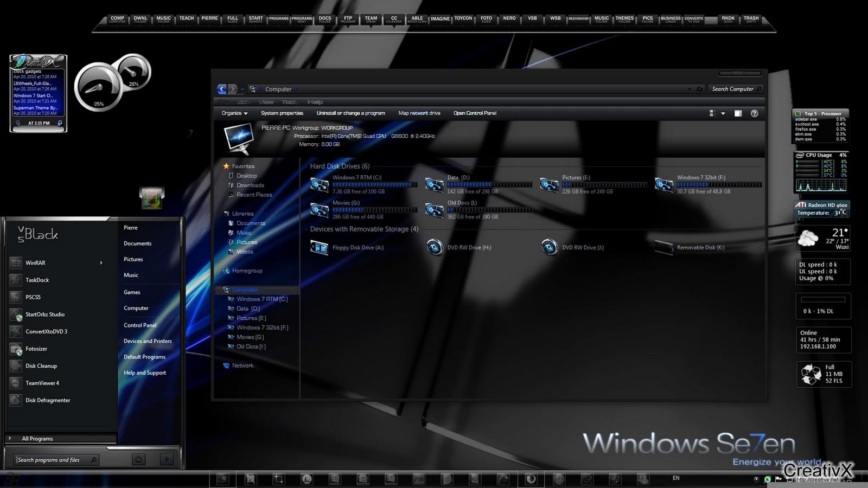Open Windows 7 RTM (C:) drive icon
868x488 pixels.
pos(320,185)
